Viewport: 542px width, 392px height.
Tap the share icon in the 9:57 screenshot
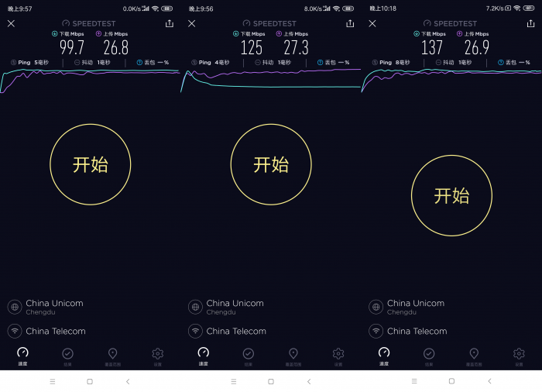click(x=169, y=24)
